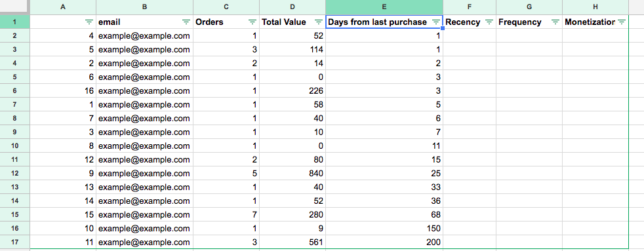The image size is (644, 251).
Task: Open filter menu for column A header
Action: (x=89, y=22)
